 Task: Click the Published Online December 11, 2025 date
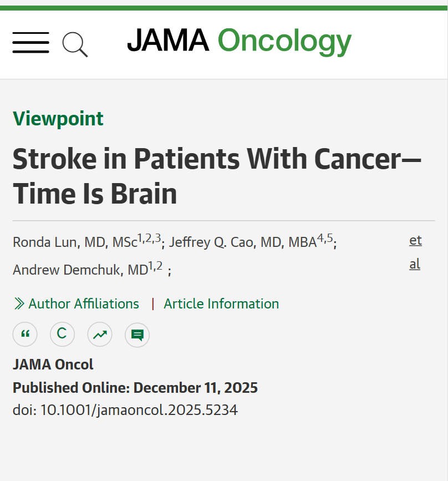(x=135, y=388)
